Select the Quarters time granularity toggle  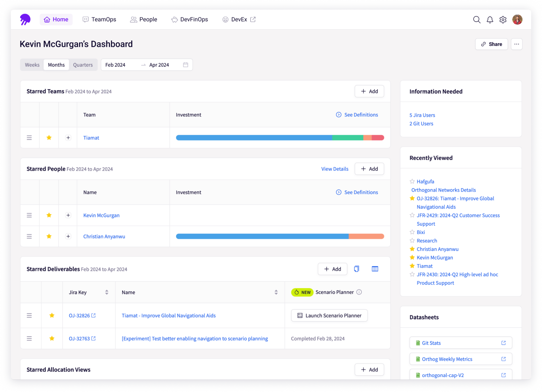coord(83,64)
